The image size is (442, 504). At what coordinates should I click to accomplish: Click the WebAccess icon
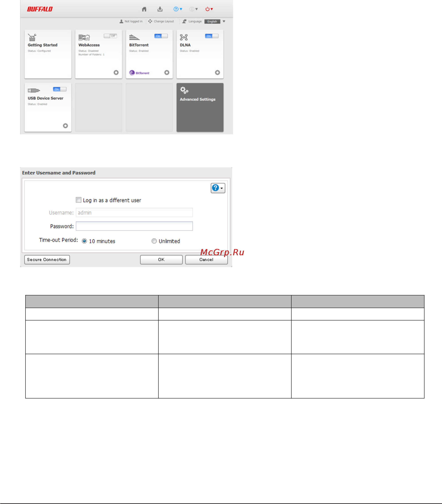coord(84,37)
